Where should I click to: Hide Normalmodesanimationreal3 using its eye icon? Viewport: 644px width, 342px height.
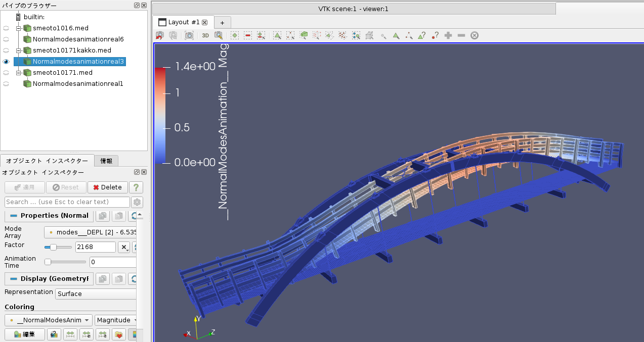click(6, 62)
